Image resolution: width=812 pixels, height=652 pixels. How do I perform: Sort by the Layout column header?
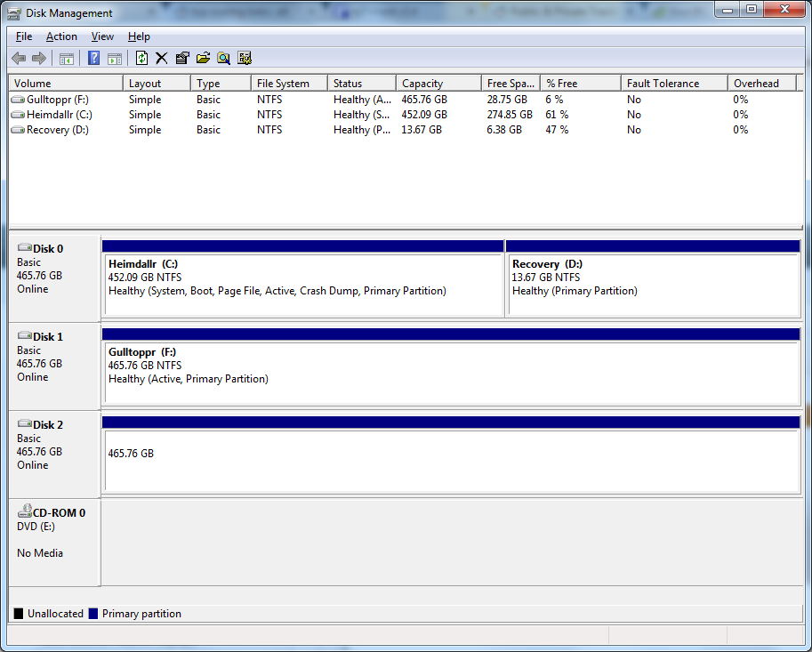tap(157, 84)
